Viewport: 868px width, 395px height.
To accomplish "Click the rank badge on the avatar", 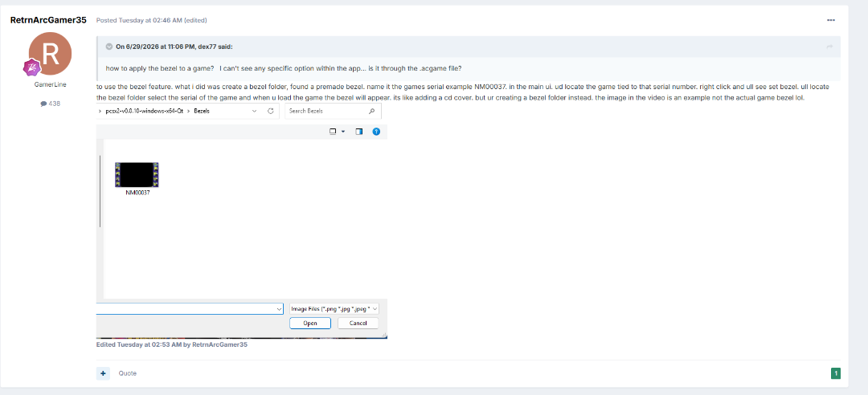I will (30, 68).
